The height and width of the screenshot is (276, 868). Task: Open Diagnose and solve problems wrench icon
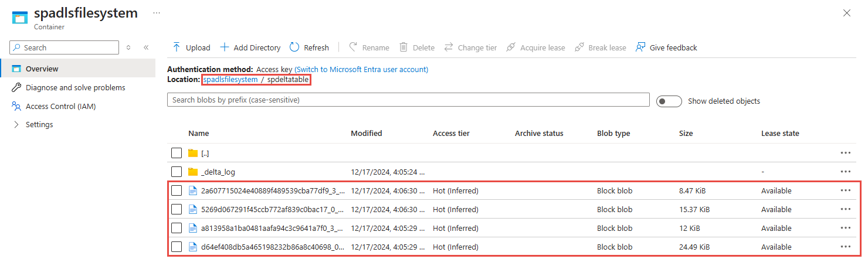[x=16, y=87]
